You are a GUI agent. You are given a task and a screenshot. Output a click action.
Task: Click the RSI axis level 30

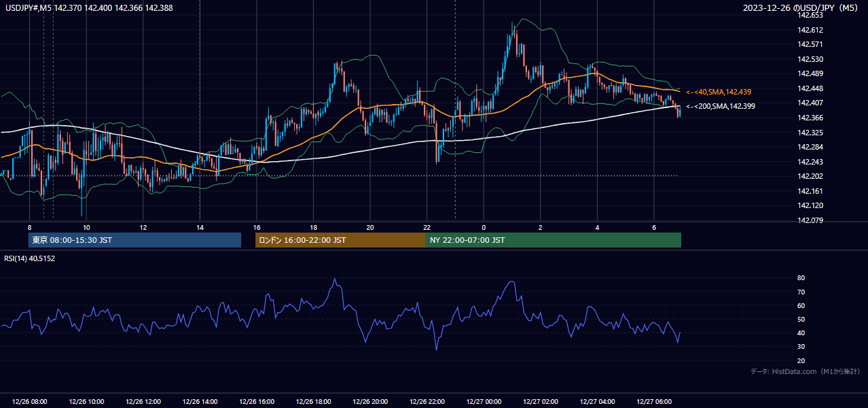pos(801,347)
